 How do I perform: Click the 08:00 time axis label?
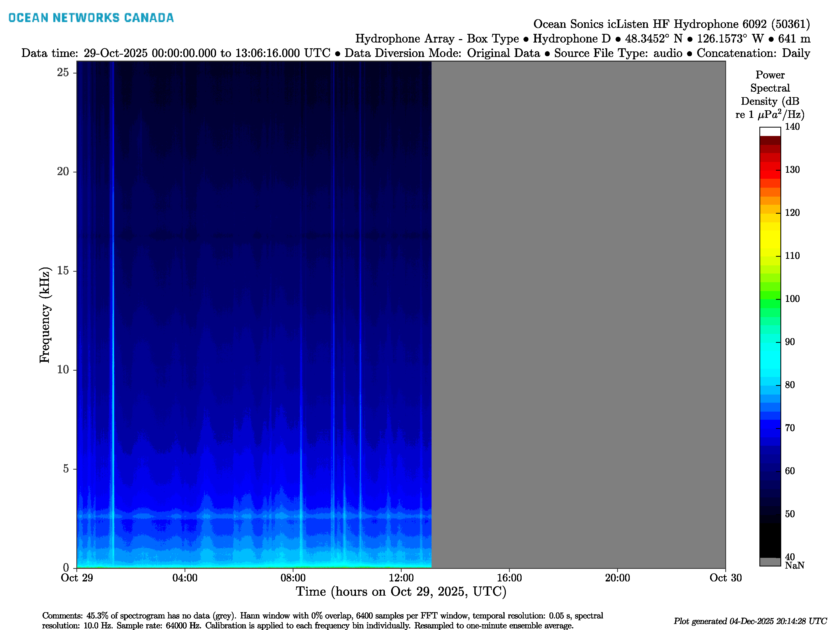(x=293, y=578)
